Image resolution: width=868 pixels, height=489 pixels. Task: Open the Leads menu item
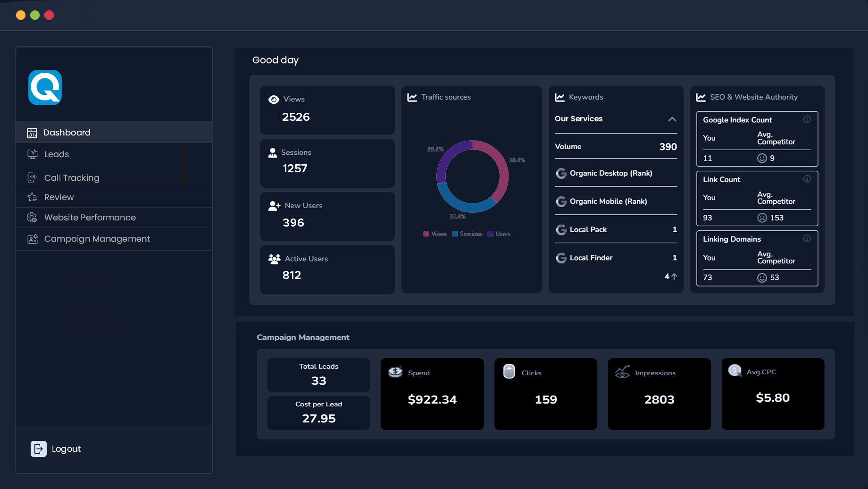point(114,154)
